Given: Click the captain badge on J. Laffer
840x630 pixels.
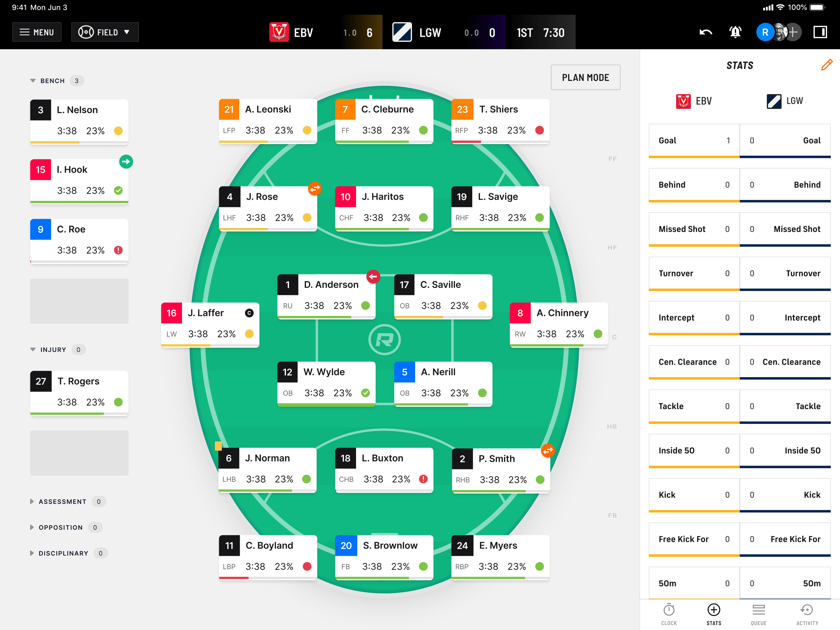Looking at the screenshot, I should point(249,313).
